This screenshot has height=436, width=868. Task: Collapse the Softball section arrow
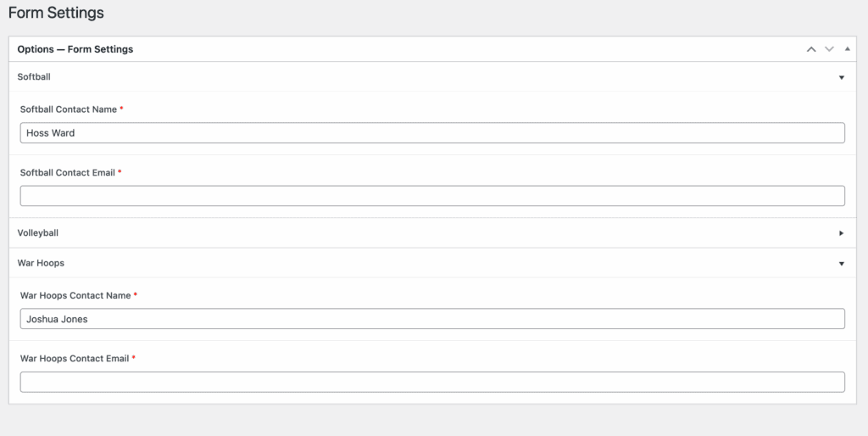pyautogui.click(x=841, y=77)
